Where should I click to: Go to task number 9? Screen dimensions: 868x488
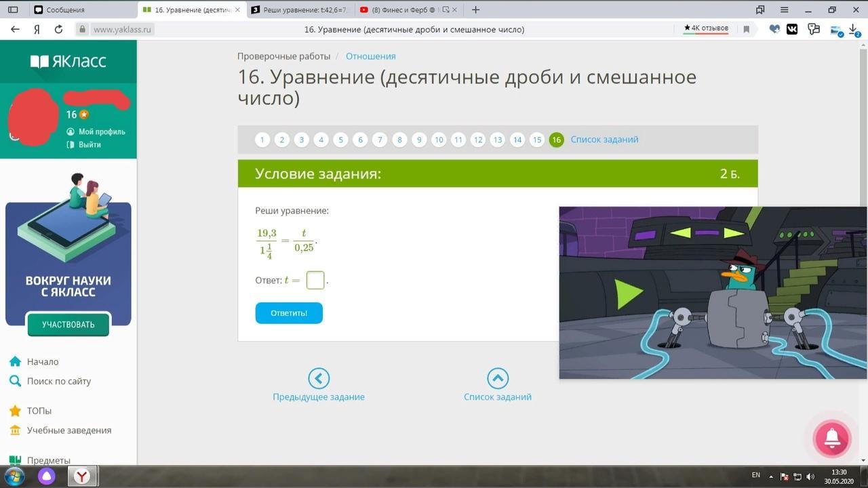[419, 140]
